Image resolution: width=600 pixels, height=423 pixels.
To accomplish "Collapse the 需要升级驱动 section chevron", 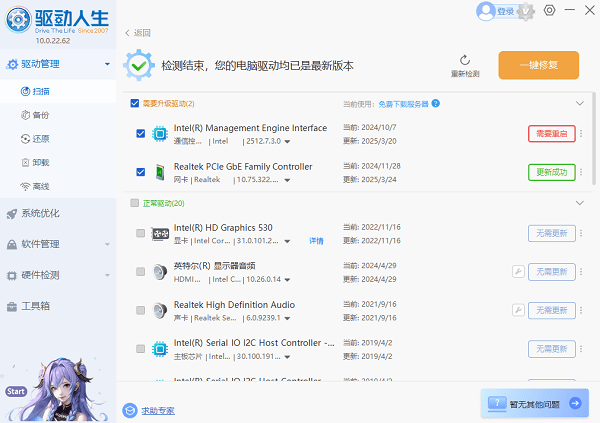I will click(x=579, y=103).
